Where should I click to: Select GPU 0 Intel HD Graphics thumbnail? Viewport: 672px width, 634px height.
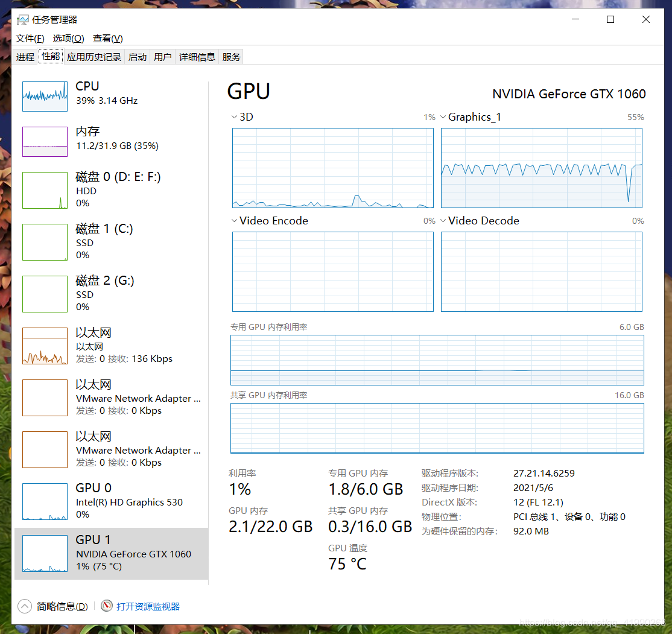click(45, 501)
